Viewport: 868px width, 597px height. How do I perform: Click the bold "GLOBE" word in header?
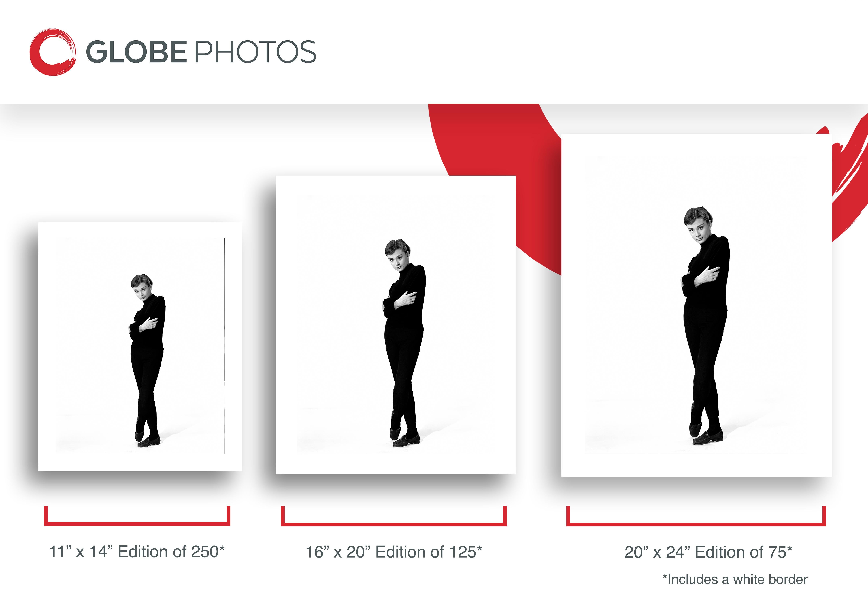(x=137, y=52)
